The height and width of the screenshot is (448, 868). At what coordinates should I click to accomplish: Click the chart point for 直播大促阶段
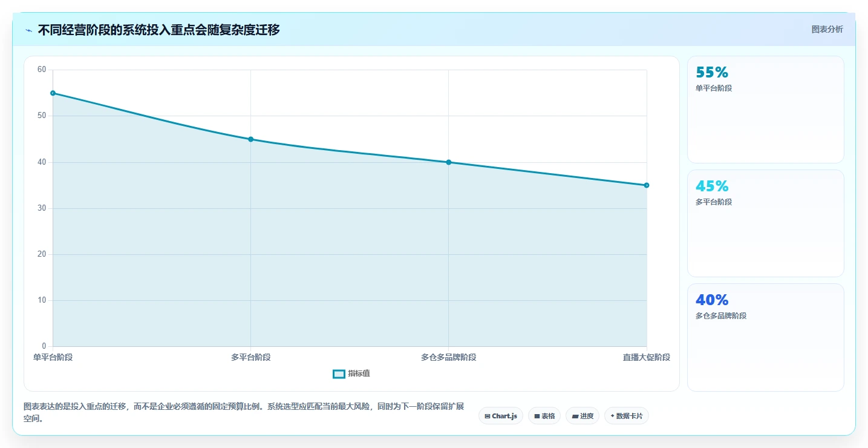(647, 185)
